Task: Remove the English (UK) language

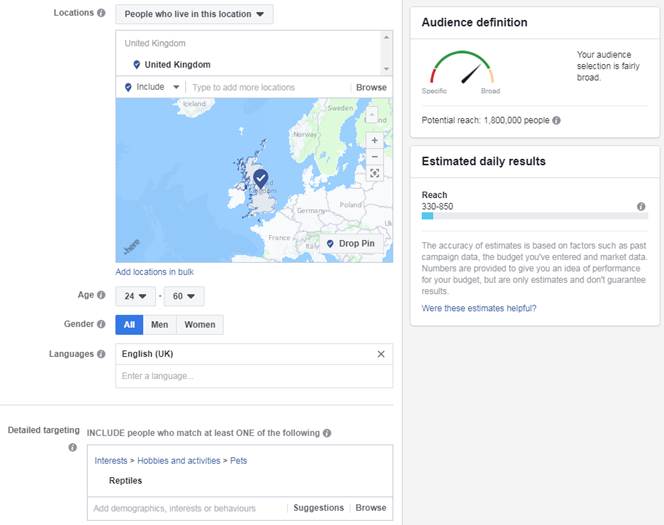Action: point(381,354)
